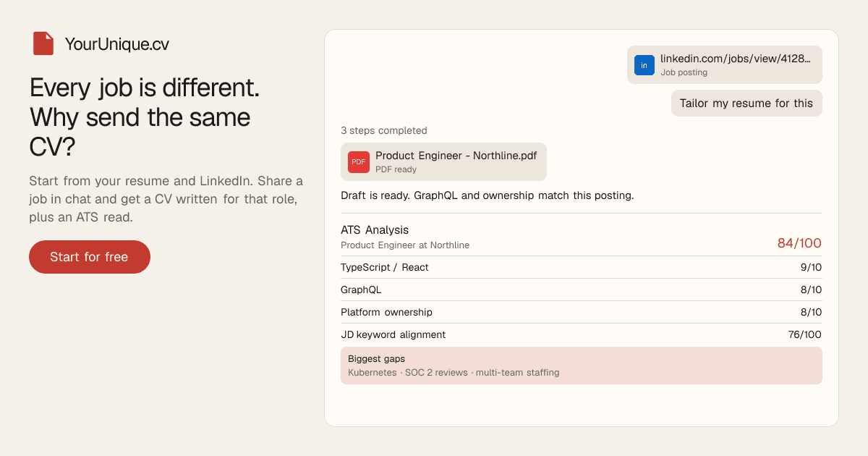This screenshot has height=456, width=868.
Task: Click the Start for free button
Action: pos(90,257)
